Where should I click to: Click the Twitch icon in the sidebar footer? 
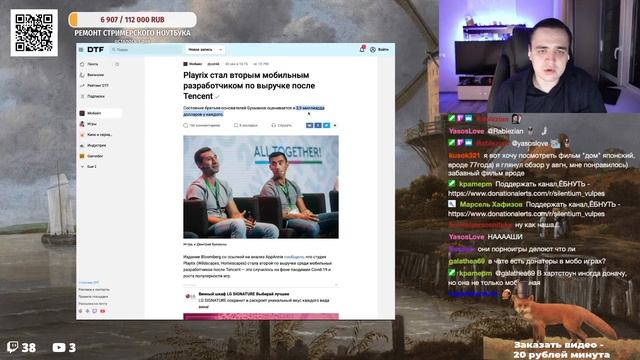click(95, 311)
